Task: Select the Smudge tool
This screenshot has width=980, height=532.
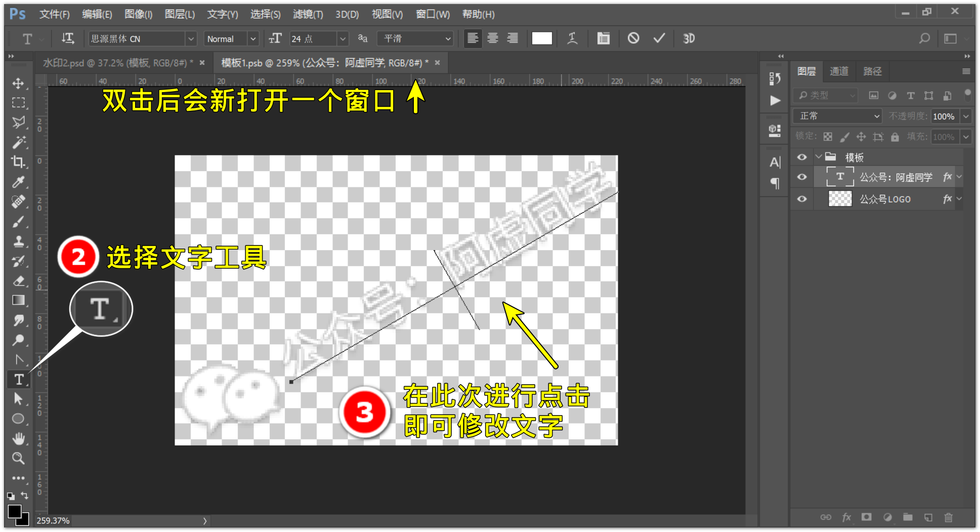Action: (x=19, y=320)
